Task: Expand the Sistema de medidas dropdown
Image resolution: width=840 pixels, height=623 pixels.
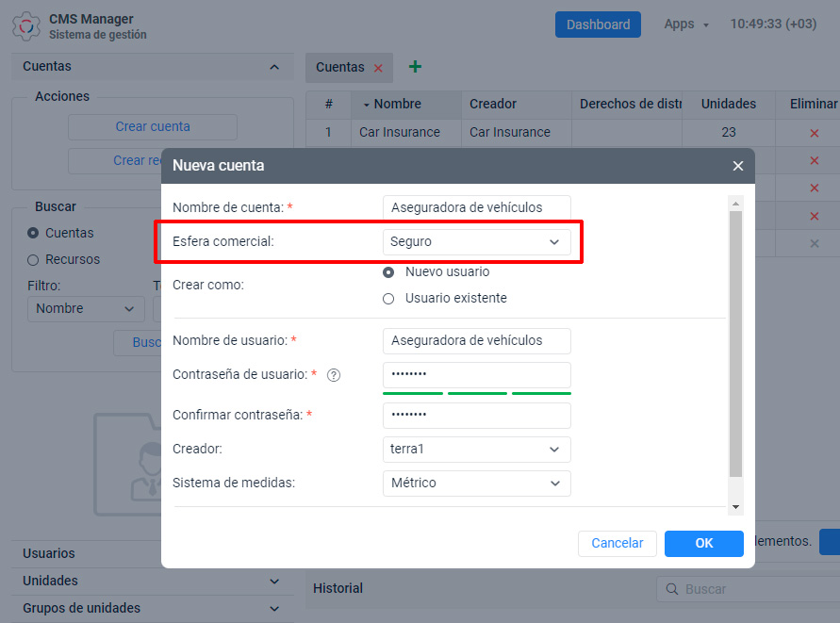Action: point(477,484)
